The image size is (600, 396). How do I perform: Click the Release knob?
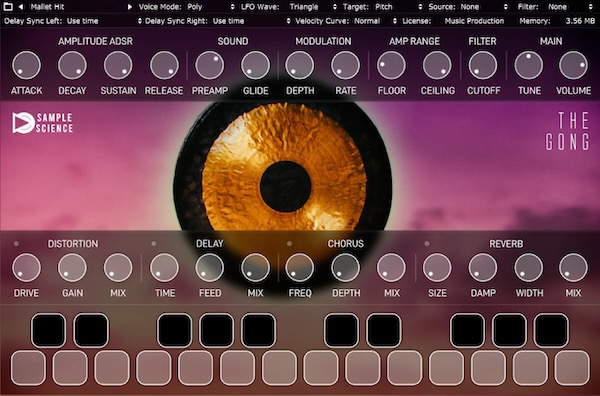coord(164,65)
